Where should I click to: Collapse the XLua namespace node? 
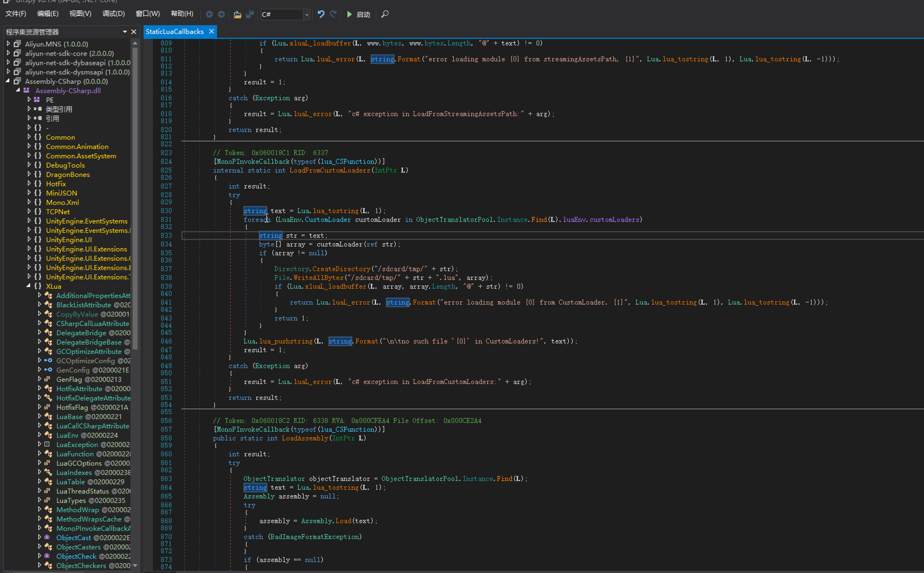tap(28, 286)
